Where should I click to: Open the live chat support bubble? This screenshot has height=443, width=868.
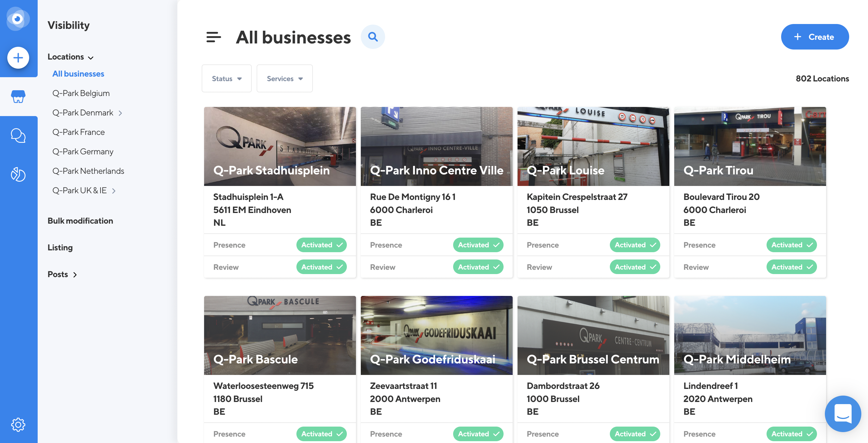click(x=842, y=413)
